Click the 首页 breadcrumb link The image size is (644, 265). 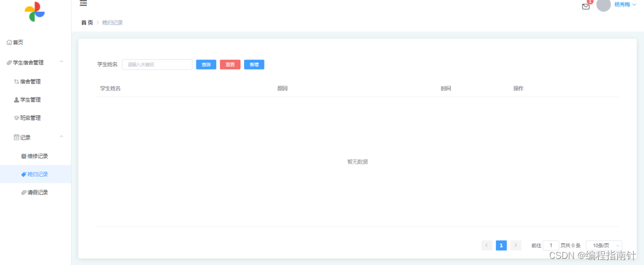(x=87, y=23)
